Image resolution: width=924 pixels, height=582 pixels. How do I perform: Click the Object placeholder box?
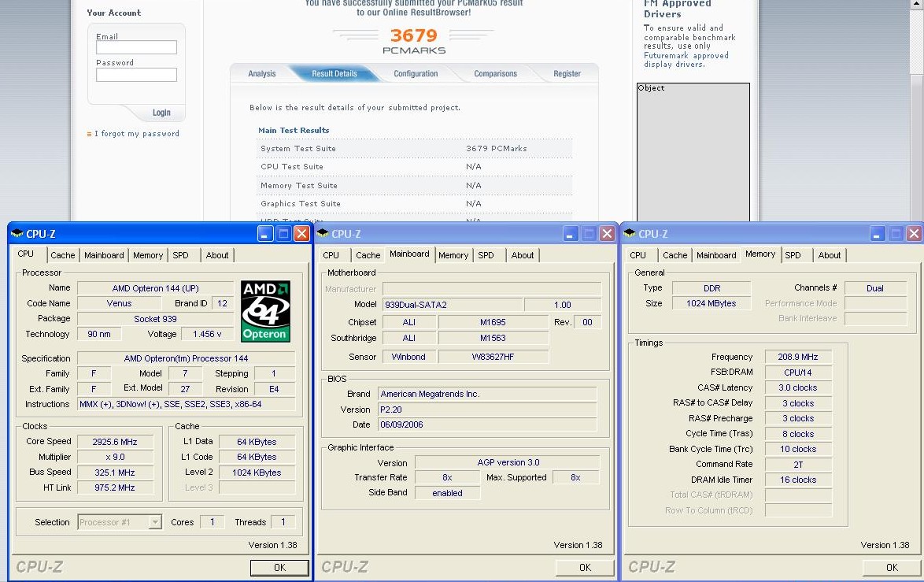pyautogui.click(x=693, y=152)
